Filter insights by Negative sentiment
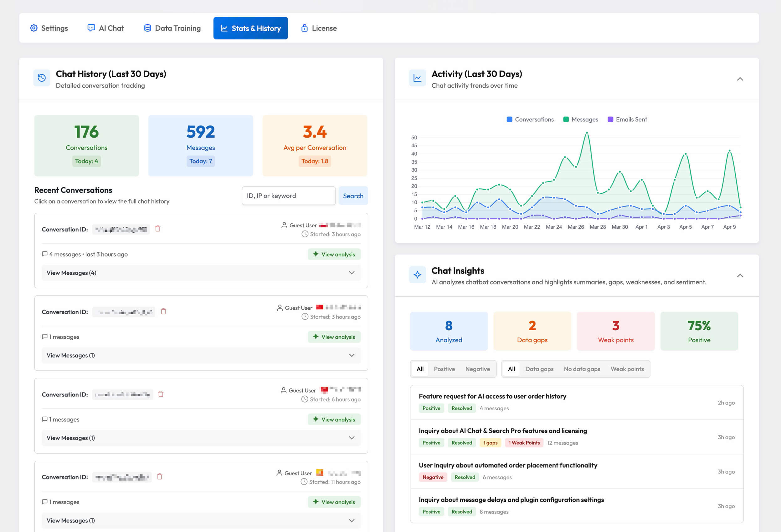 [x=477, y=369]
